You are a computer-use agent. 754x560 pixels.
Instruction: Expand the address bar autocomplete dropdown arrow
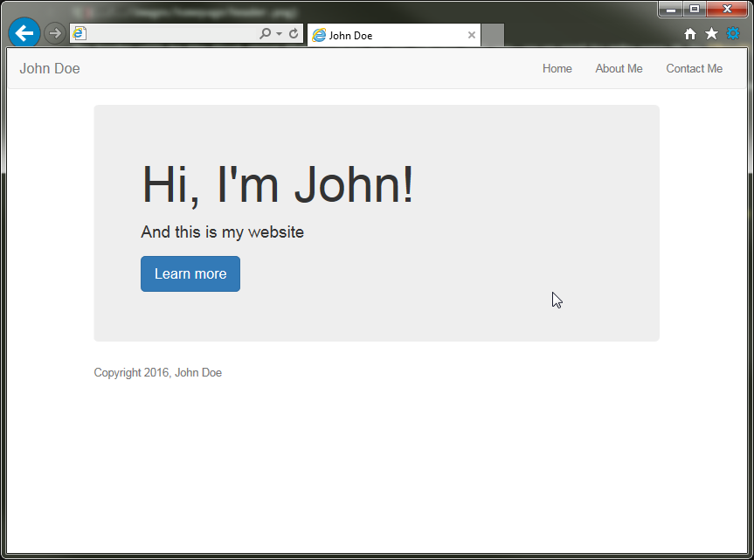[x=279, y=34]
